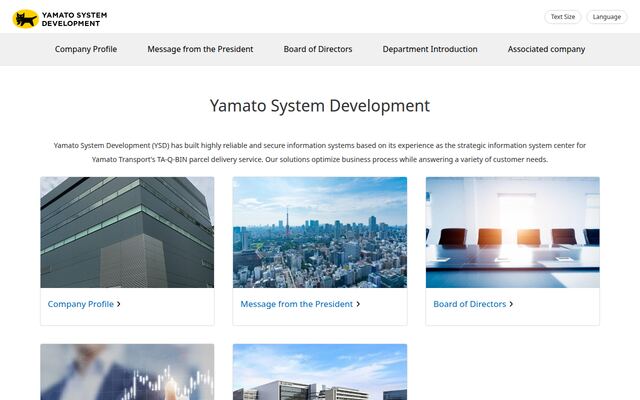Follow the Board of Directors card link

[x=469, y=304]
